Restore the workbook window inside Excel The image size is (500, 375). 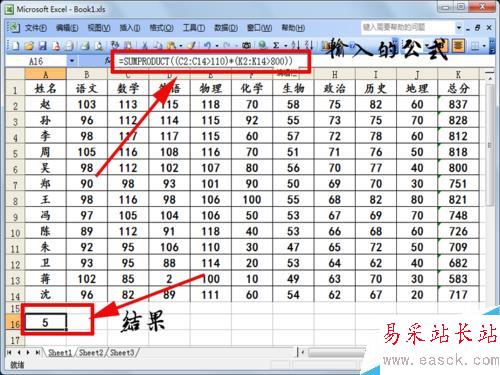(x=478, y=28)
